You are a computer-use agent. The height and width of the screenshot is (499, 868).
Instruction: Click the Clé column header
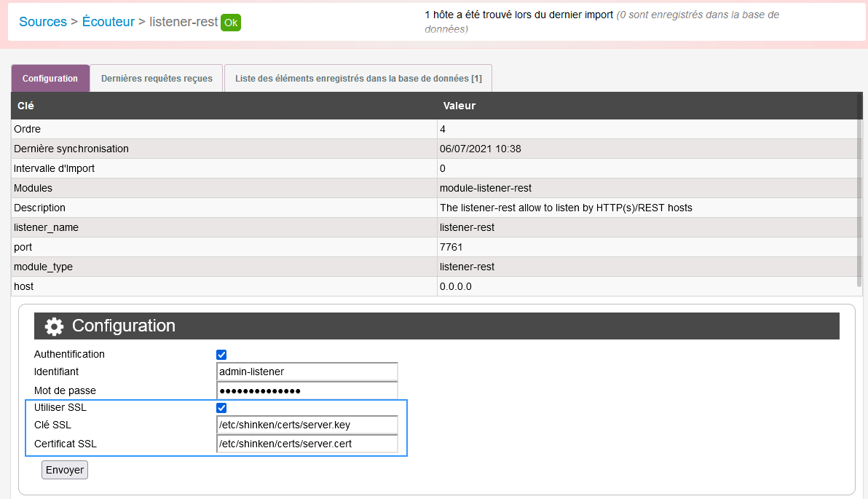click(25, 106)
